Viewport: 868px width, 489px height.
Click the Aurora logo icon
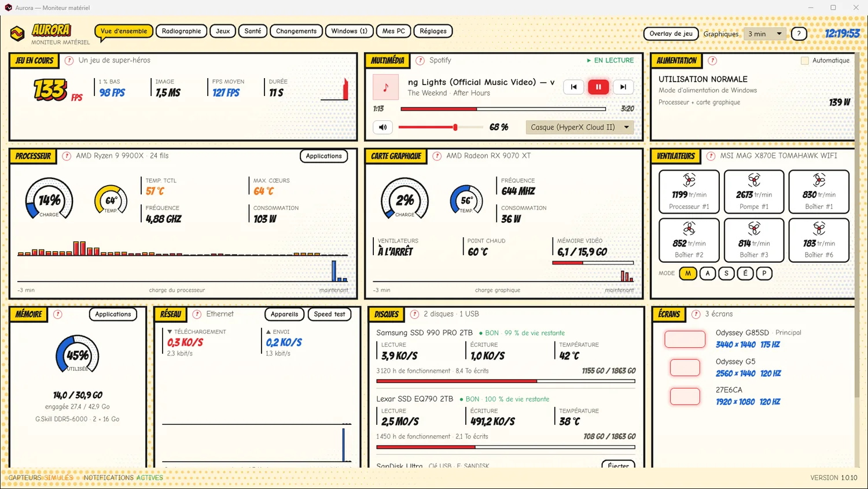[17, 34]
